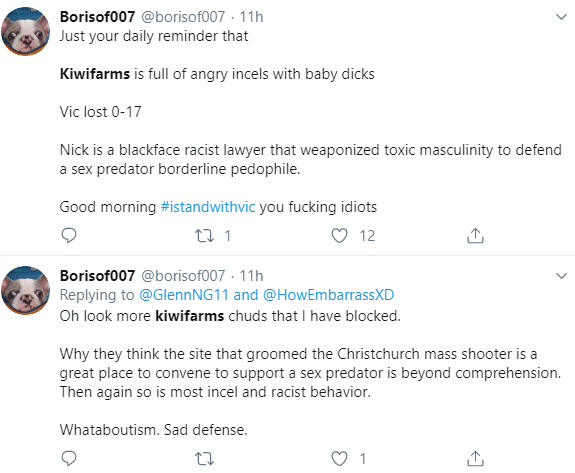Share the first tweet via upload icon
Image resolution: width=575 pixels, height=473 pixels.
[475, 235]
